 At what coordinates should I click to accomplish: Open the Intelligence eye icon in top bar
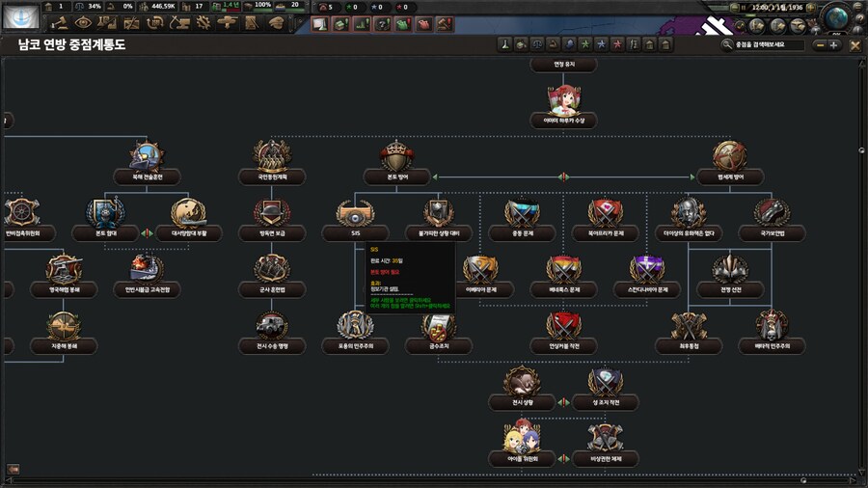coord(84,22)
